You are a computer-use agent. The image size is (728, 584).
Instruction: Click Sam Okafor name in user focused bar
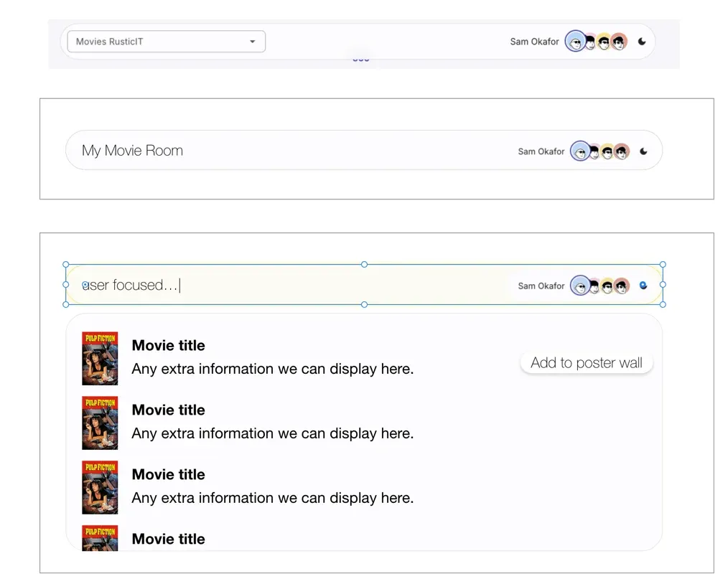[541, 286]
